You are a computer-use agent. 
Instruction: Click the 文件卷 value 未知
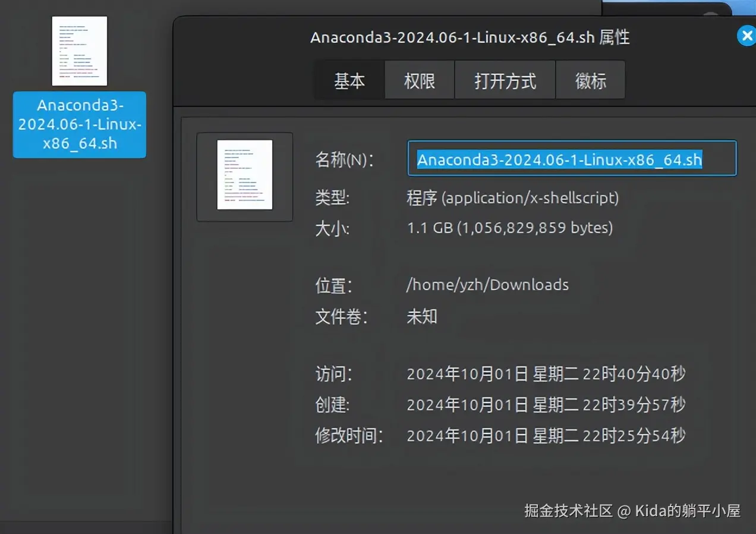422,316
